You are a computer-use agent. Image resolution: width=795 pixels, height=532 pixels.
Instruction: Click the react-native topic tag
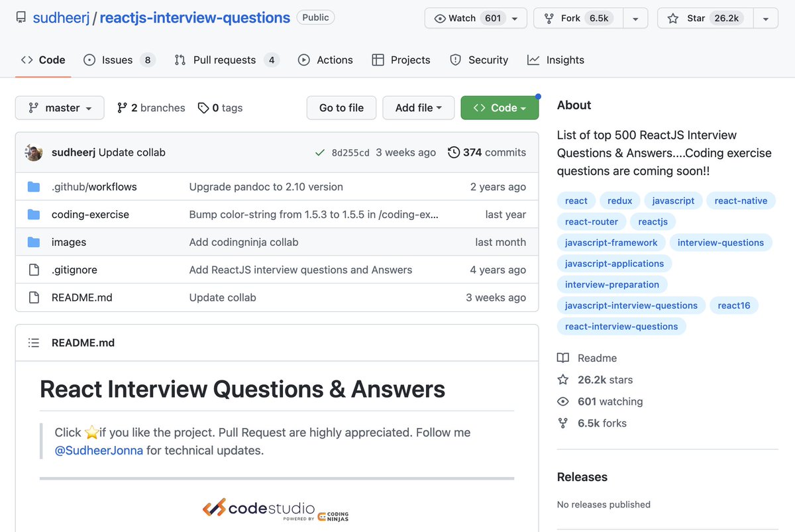(x=741, y=201)
